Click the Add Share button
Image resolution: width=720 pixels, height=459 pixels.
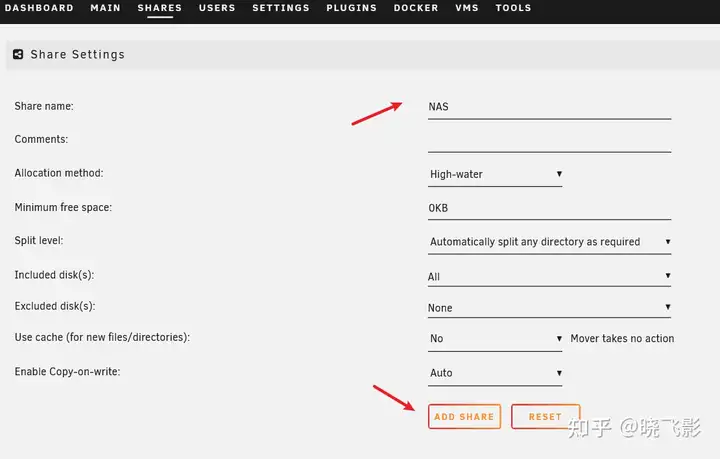464,416
